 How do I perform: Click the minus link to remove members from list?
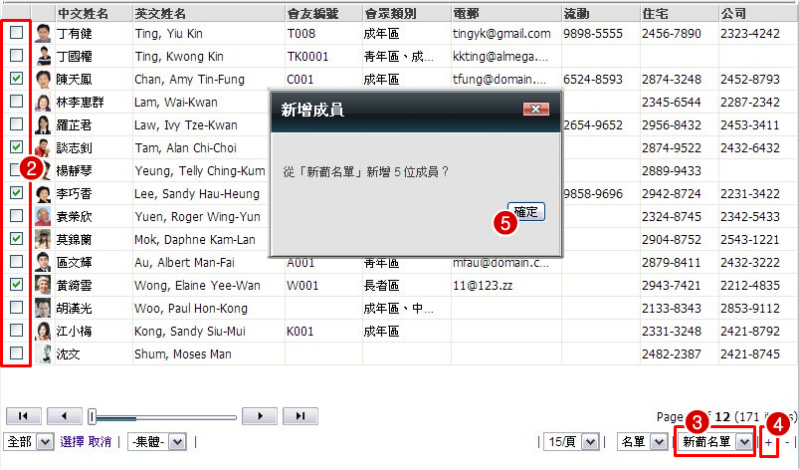pyautogui.click(x=787, y=442)
